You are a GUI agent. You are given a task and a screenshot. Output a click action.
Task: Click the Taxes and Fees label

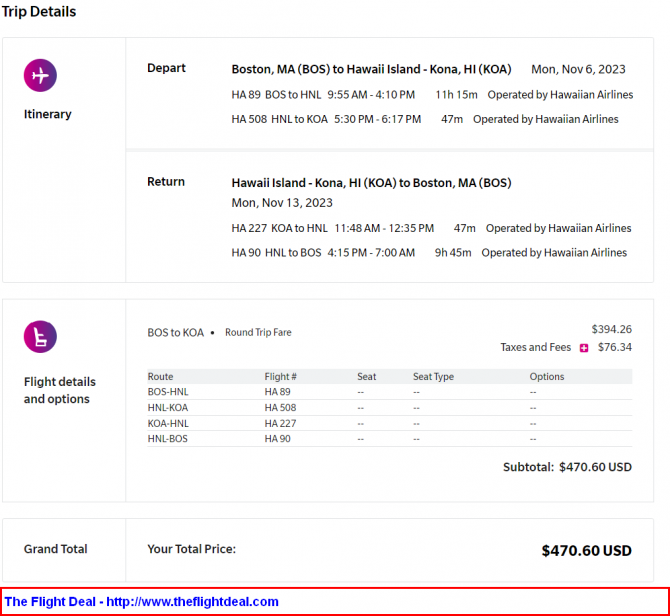pyautogui.click(x=535, y=347)
